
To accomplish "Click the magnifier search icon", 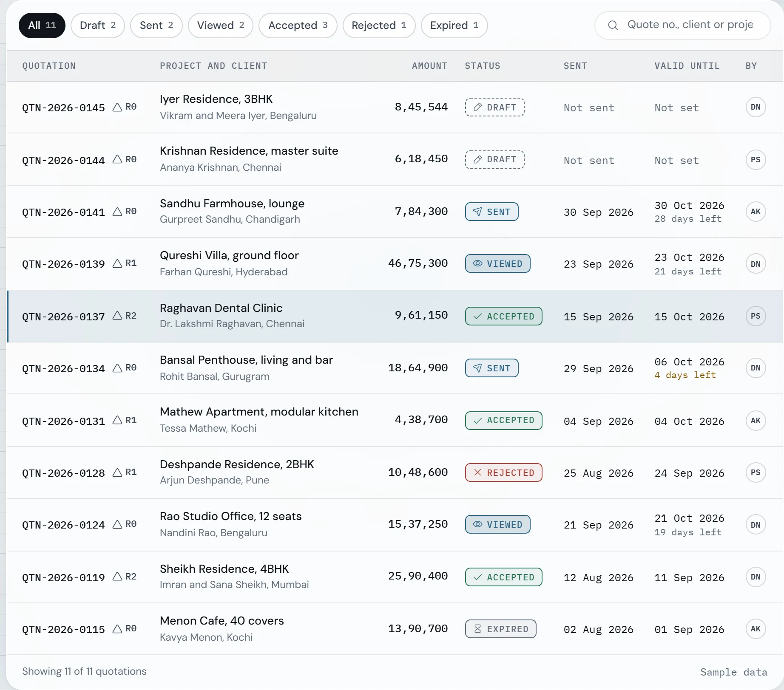I will [x=613, y=25].
